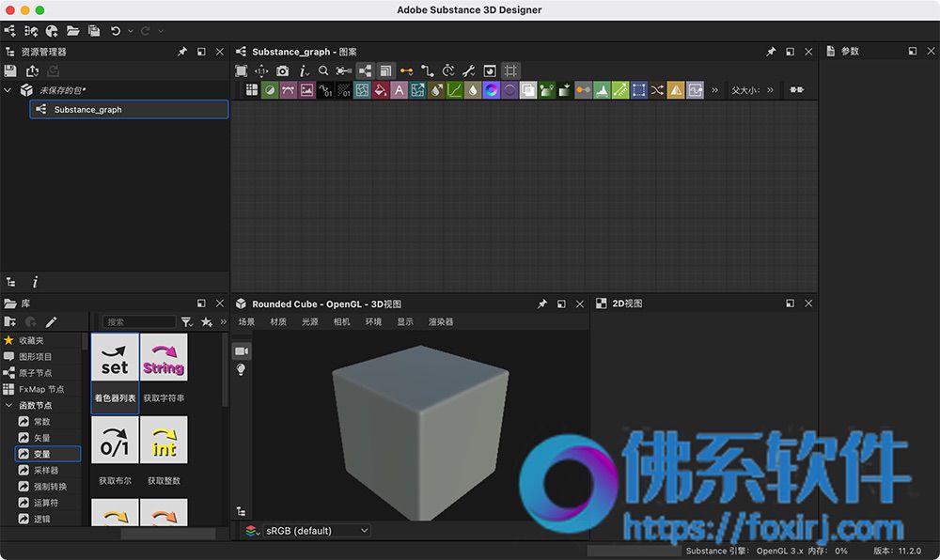Add a Blend node from the node bar
This screenshot has height=560, width=940.
pos(528,90)
